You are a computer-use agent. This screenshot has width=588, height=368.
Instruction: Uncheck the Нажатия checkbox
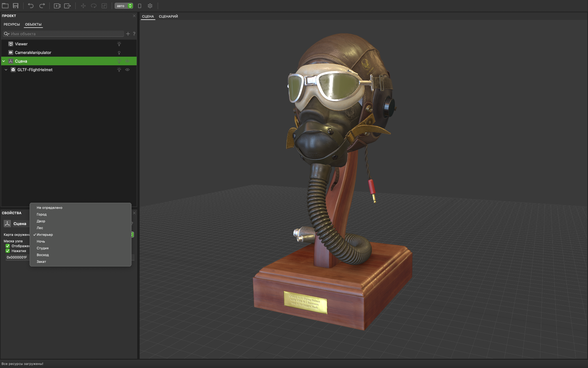coord(8,251)
